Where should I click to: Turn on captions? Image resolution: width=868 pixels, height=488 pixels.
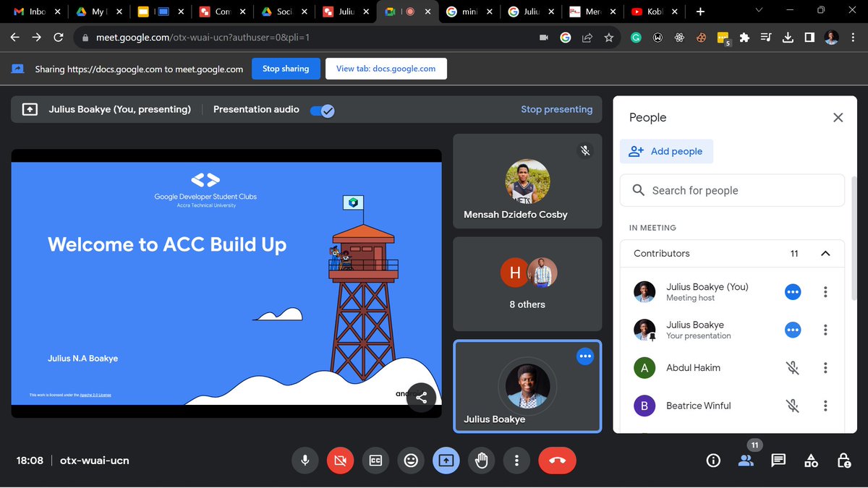coord(375,460)
